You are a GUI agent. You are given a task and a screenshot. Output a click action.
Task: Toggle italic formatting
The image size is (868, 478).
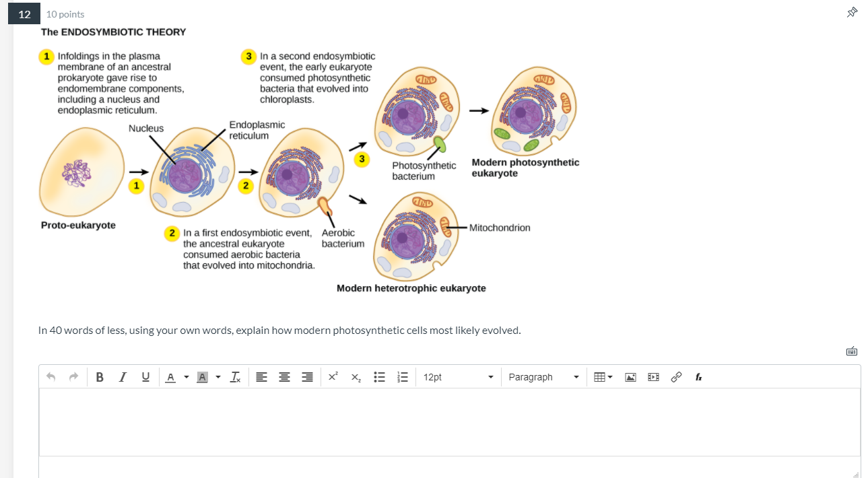tap(123, 377)
